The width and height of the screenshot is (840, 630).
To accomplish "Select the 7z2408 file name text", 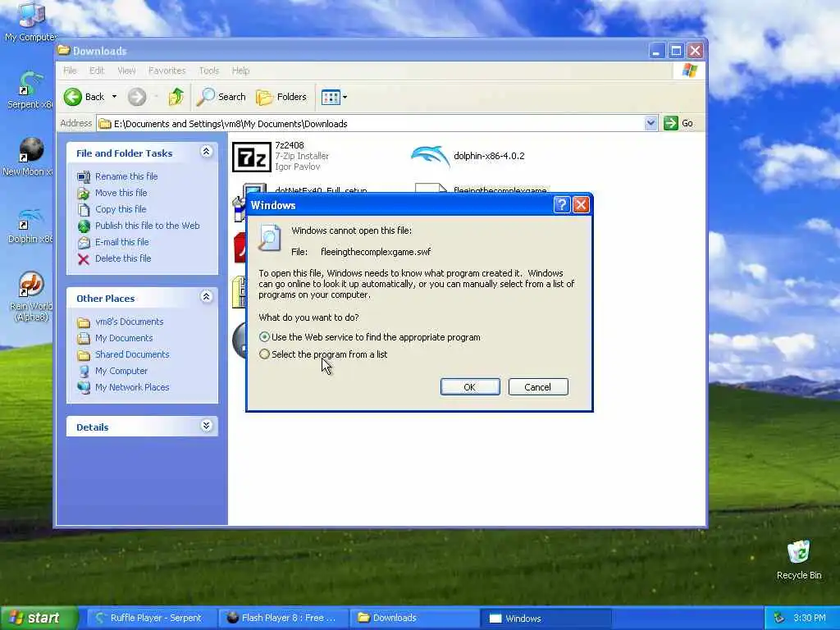I will tap(290, 145).
